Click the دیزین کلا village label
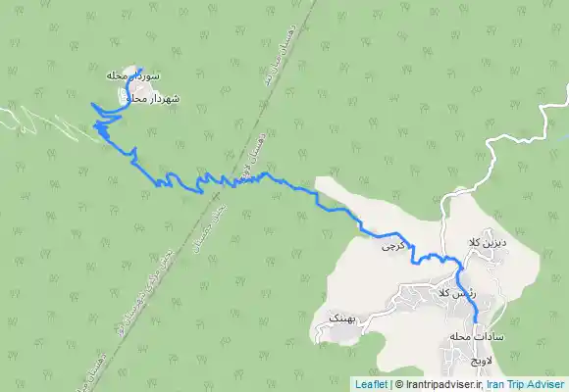 tap(488, 243)
